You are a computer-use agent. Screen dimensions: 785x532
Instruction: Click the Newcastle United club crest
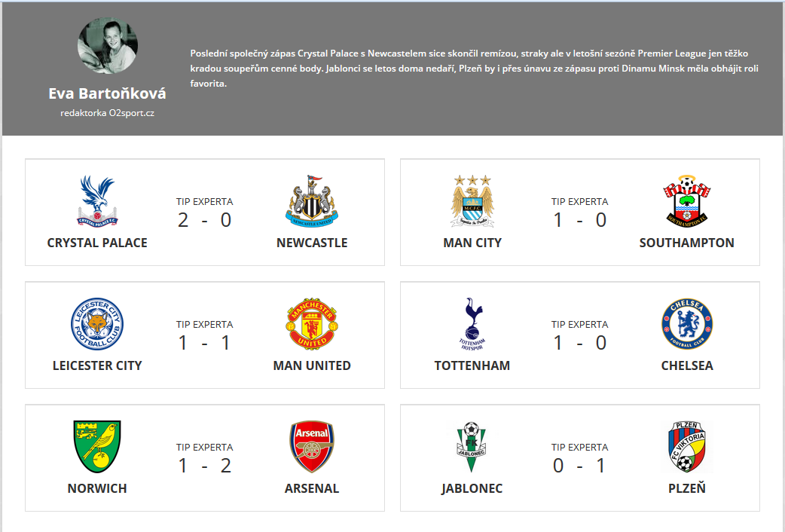click(311, 201)
